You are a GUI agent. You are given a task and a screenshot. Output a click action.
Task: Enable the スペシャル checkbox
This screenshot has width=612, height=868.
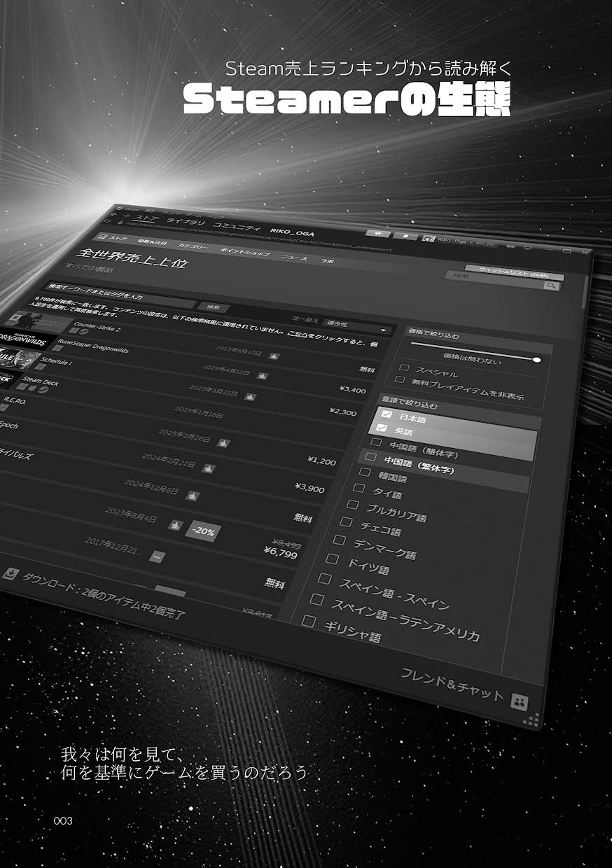[x=404, y=367]
